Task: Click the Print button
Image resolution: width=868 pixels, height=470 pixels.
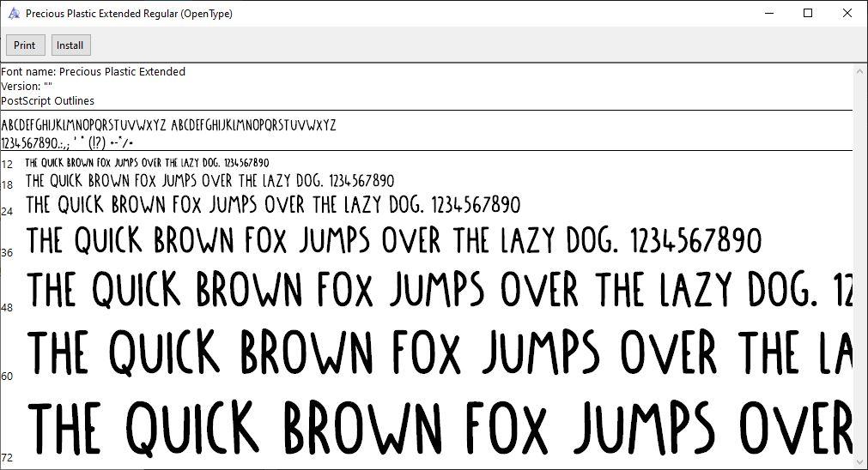Action: pyautogui.click(x=24, y=45)
